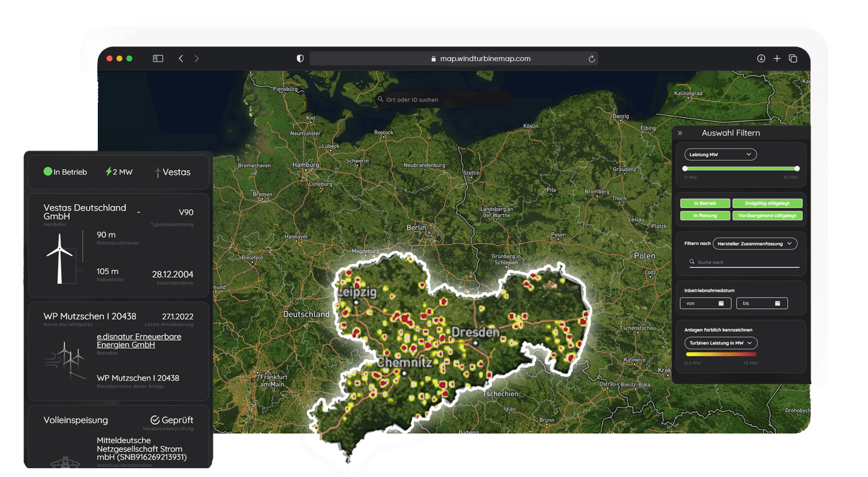Click the left handle of the Leistung slider
This screenshot has height=477, width=868.
pos(685,169)
